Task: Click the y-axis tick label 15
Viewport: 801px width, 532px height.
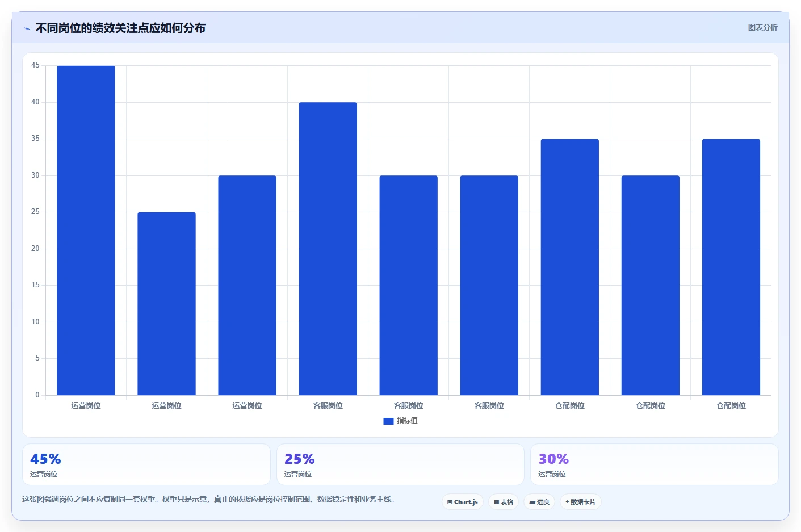Action: [35, 285]
